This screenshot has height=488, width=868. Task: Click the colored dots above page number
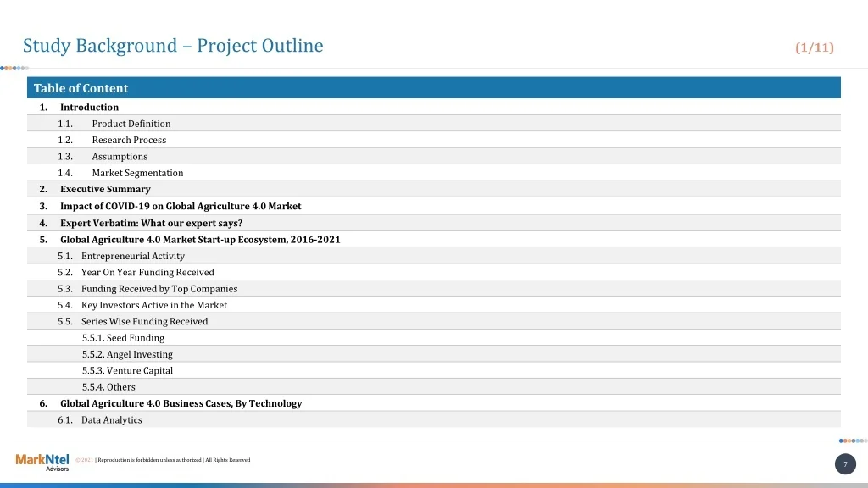click(x=852, y=441)
